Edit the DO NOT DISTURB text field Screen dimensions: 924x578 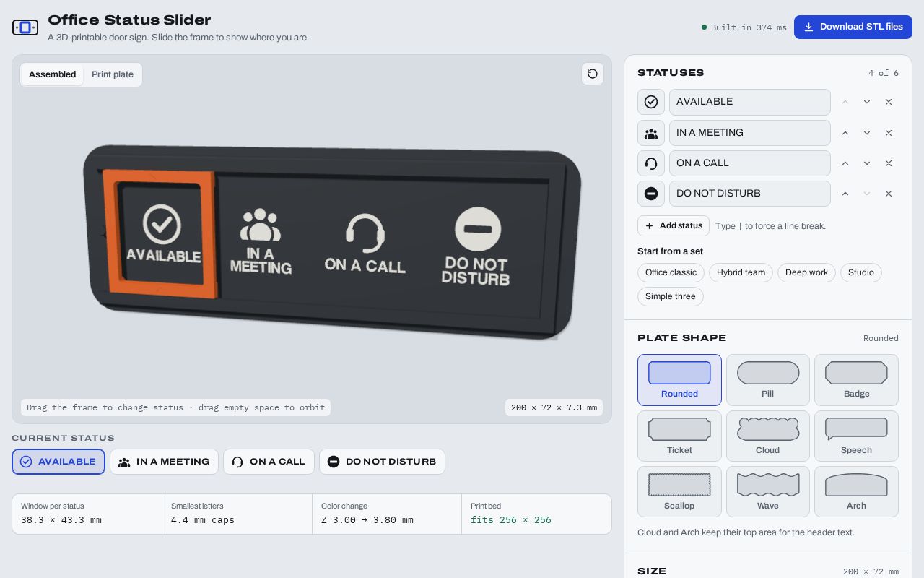click(750, 194)
